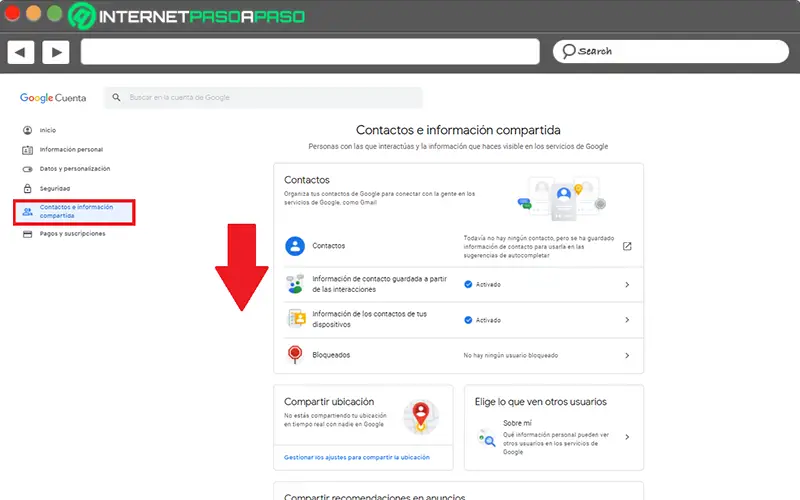Viewport: 800px width, 500px height.
Task: Select Datos y personalización in sidebar
Action: pyautogui.click(x=74, y=169)
